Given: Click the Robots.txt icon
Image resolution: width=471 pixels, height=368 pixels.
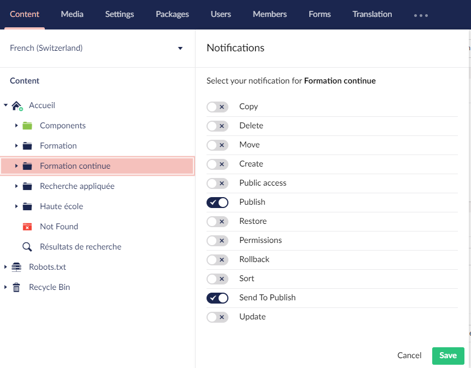Looking at the screenshot, I should pos(16,267).
